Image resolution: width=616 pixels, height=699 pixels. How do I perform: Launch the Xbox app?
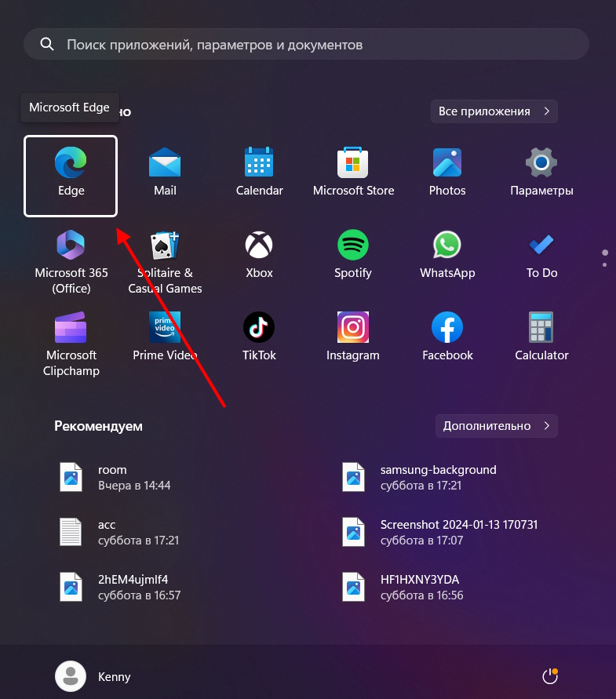pyautogui.click(x=259, y=255)
